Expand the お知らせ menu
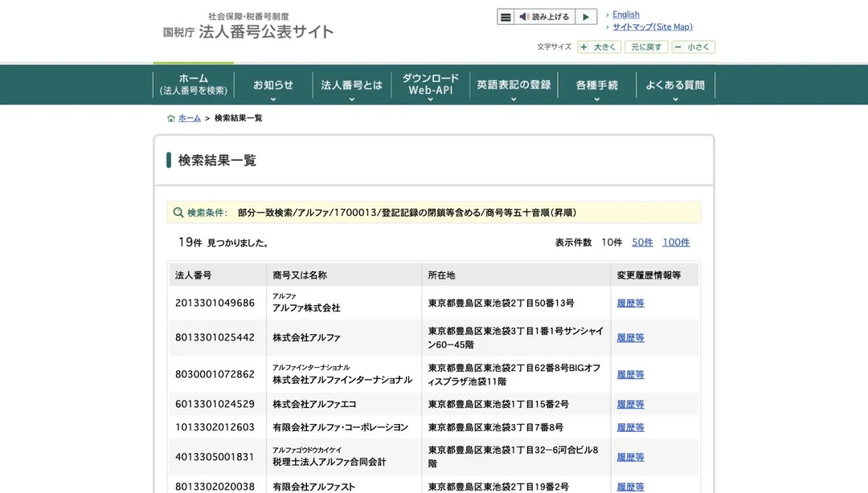 [273, 85]
